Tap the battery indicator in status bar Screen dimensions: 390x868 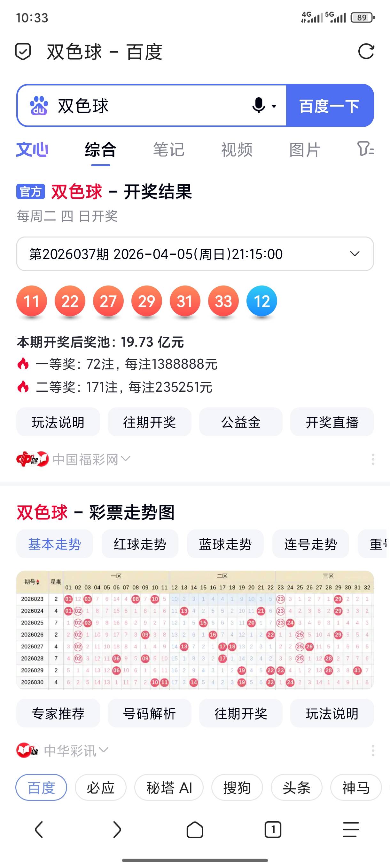coord(363,18)
